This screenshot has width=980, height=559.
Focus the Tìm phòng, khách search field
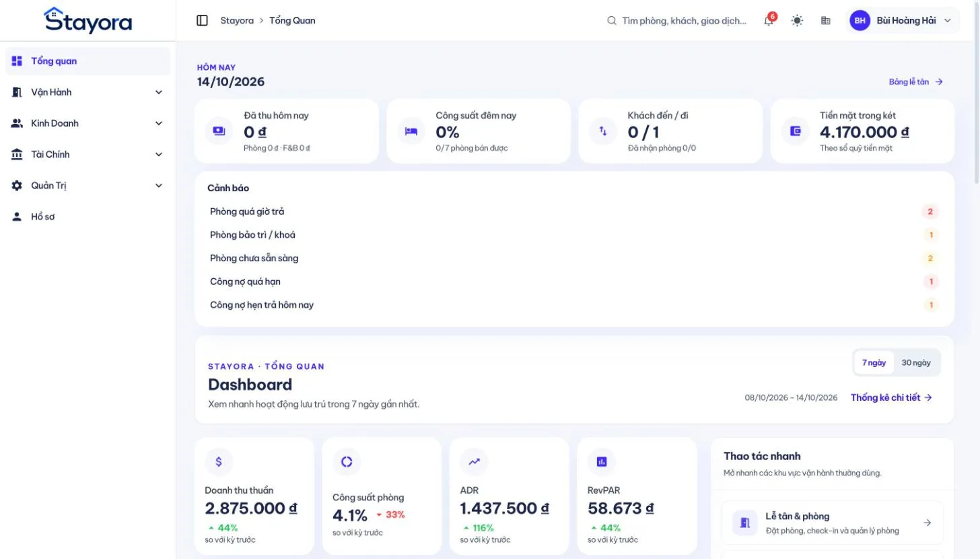point(677,21)
